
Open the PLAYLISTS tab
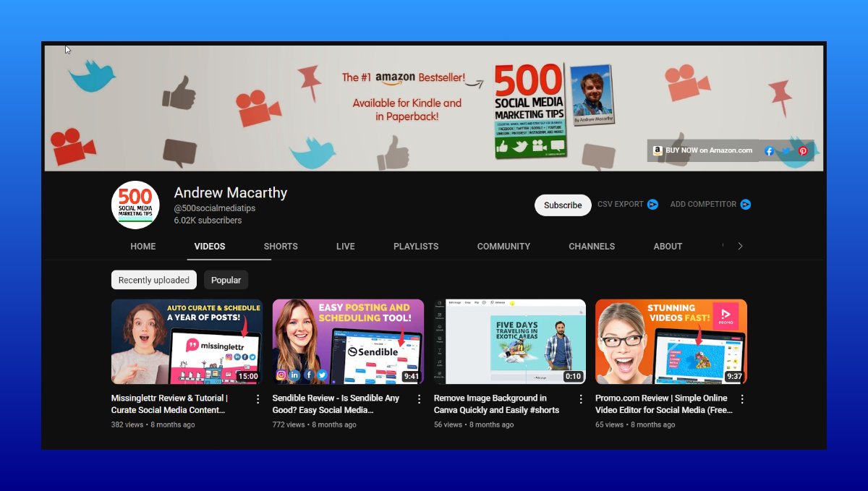tap(416, 247)
